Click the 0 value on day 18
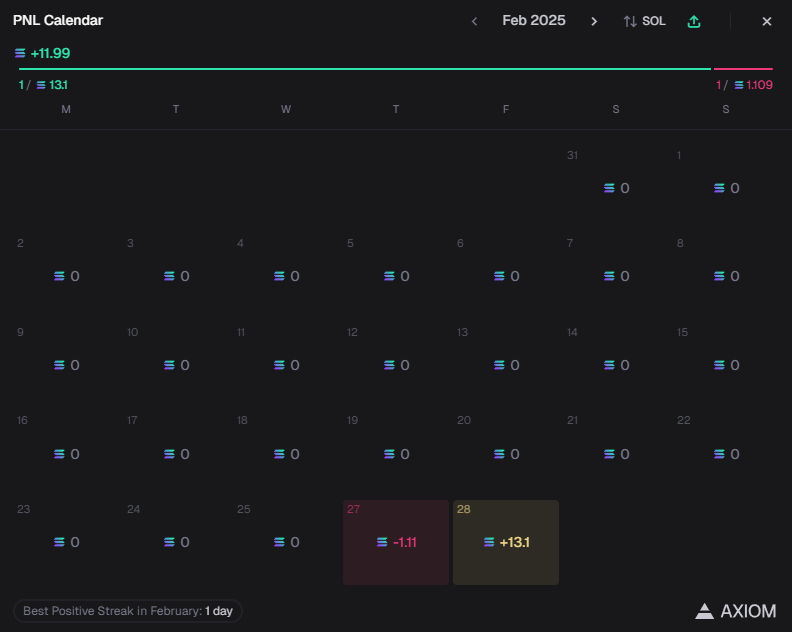Viewport: 792px width, 632px height. pos(295,454)
